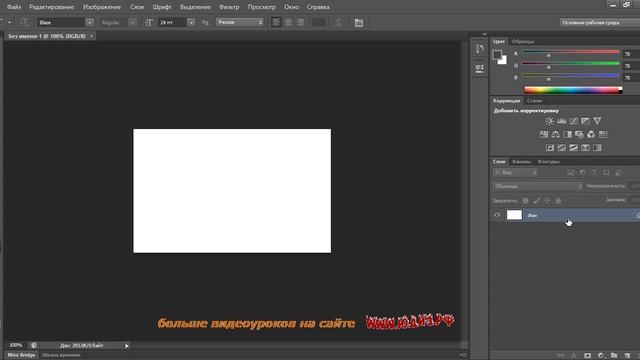640x360 pixels.
Task: Add a Color Lookup adjustment layer
Action: coord(603,134)
